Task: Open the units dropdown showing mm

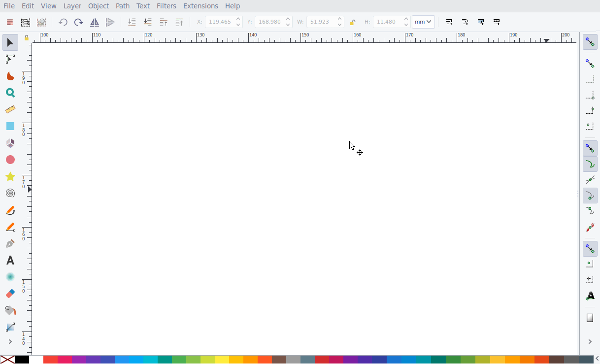Action: 423,22
